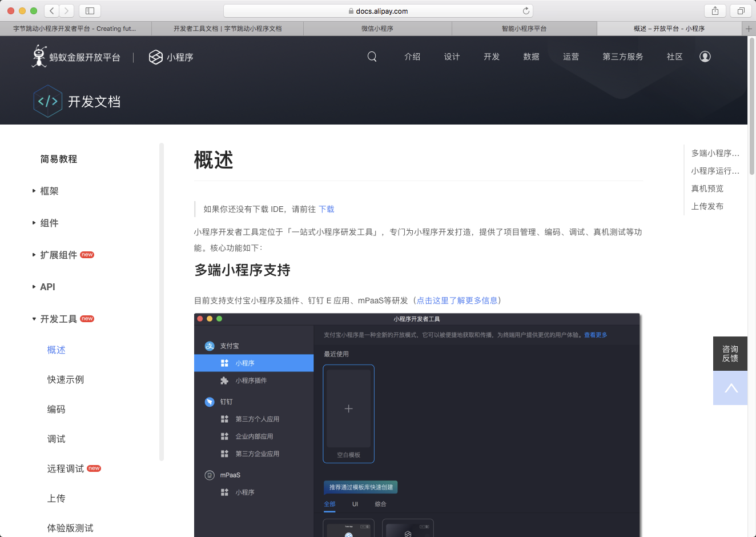This screenshot has width=756, height=537.
Task: Click the mPaaS icon in the IDE screenshot
Action: point(210,475)
